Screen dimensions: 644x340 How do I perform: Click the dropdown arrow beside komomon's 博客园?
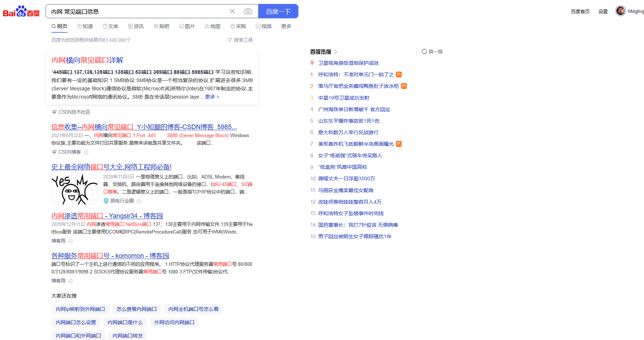tap(71, 281)
